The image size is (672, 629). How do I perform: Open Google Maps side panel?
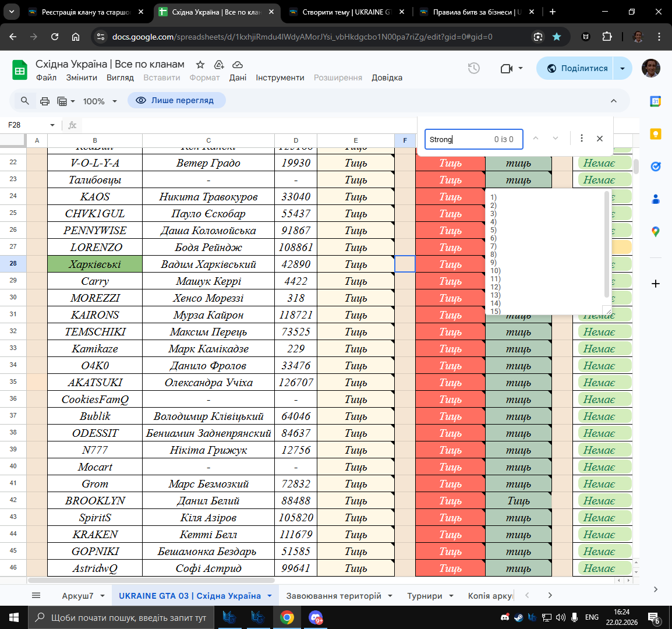(655, 232)
